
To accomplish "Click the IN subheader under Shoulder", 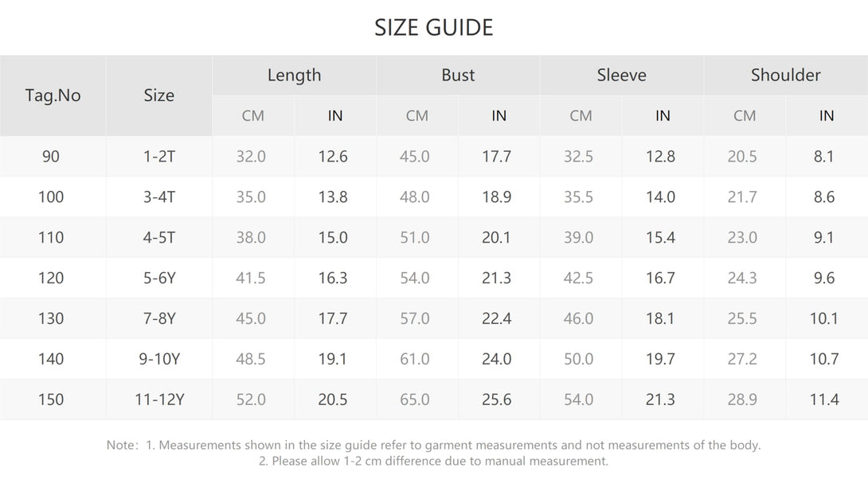I will pyautogui.click(x=826, y=116).
